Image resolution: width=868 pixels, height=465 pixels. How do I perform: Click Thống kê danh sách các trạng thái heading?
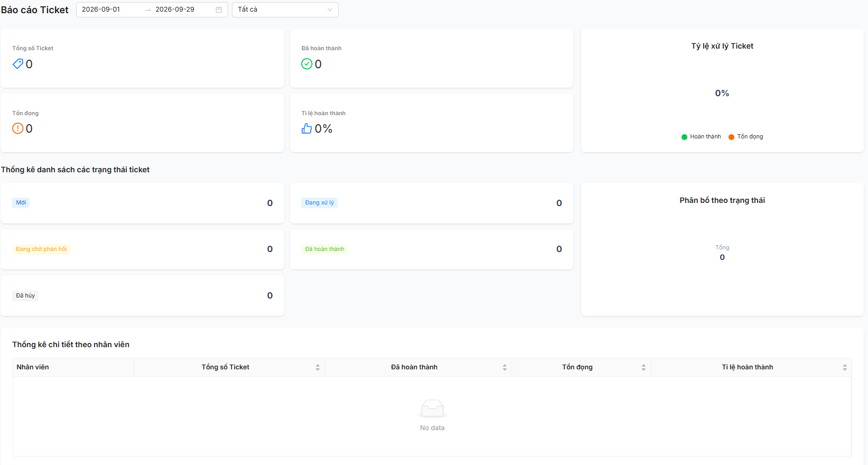pyautogui.click(x=75, y=170)
